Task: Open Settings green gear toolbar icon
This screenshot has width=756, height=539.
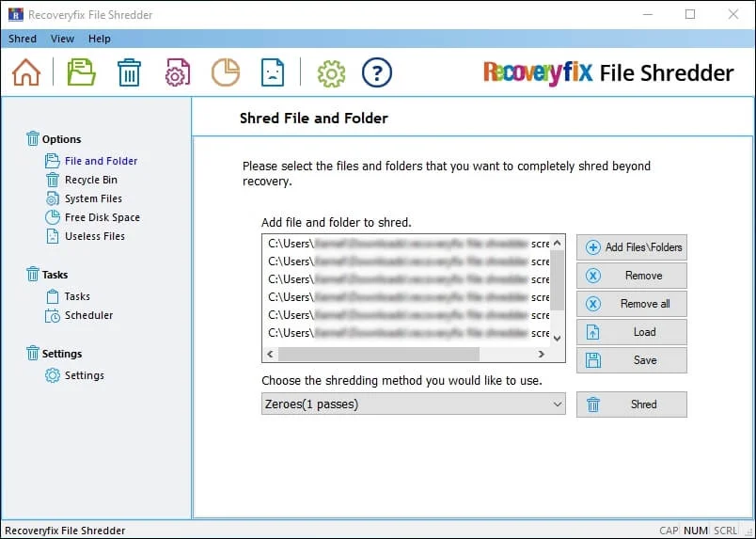Action: (x=331, y=73)
